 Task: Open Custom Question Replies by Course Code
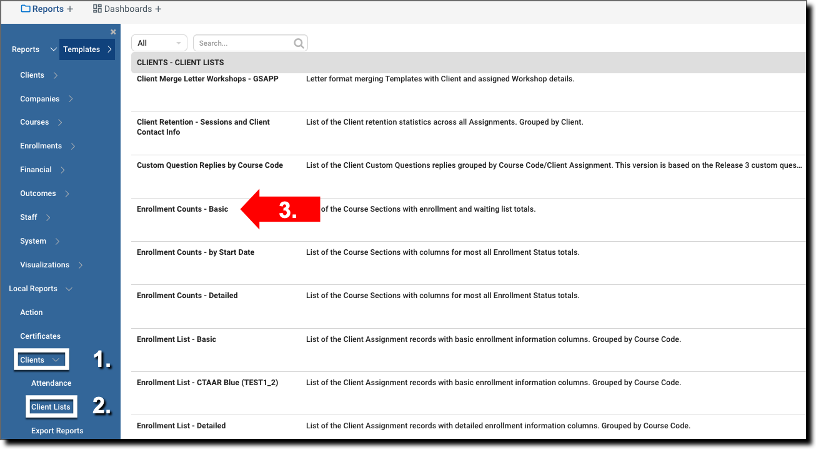click(209, 165)
